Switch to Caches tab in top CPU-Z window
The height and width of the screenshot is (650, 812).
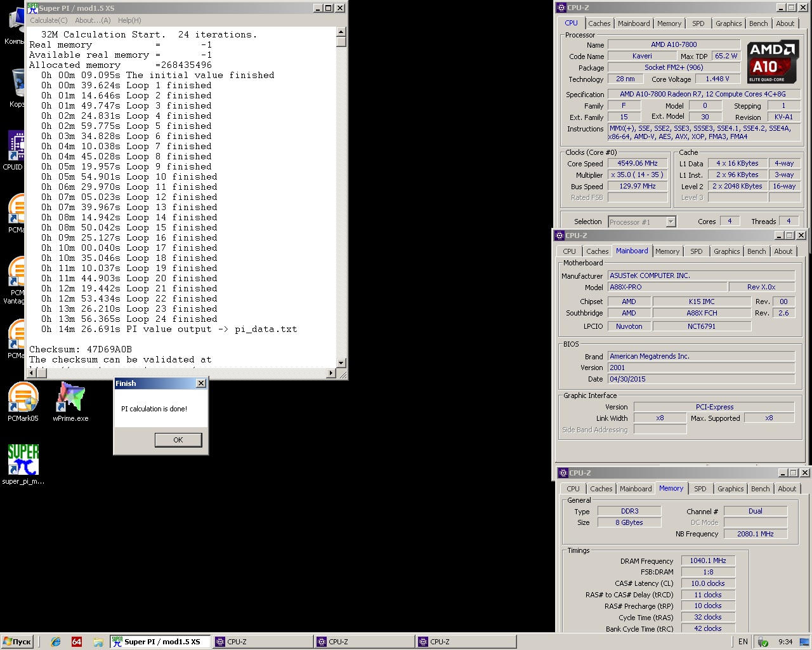(x=599, y=23)
